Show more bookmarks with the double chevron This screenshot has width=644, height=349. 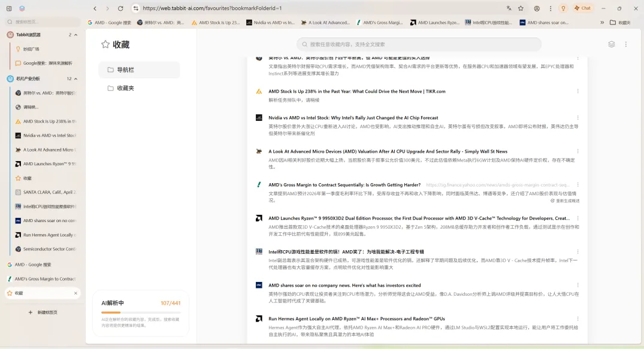(602, 23)
